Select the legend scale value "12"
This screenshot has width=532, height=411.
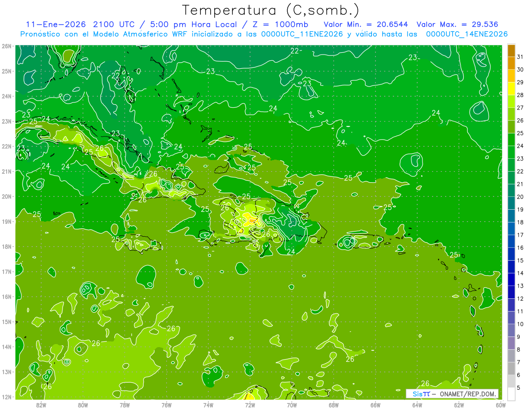(520, 298)
